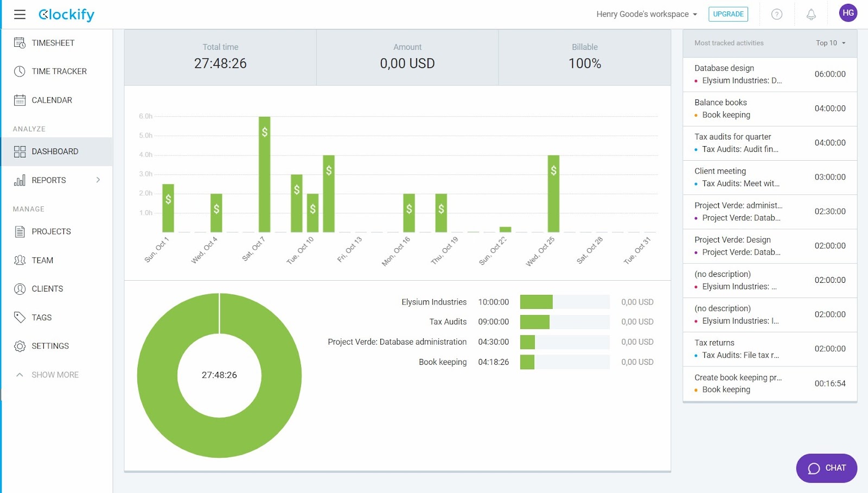
Task: Open the Clients menu item
Action: point(47,289)
